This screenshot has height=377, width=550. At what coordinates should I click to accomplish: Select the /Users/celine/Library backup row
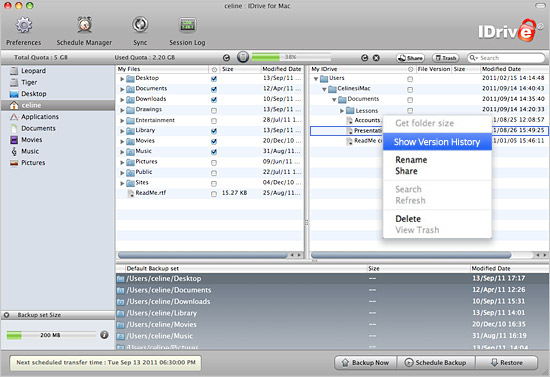332,313
